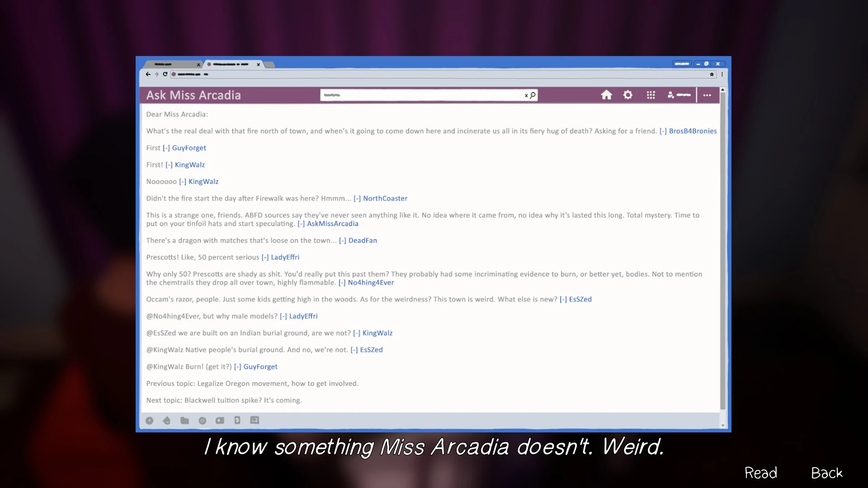The image size is (868, 488).
Task: Click the search magnifier icon
Action: 533,95
